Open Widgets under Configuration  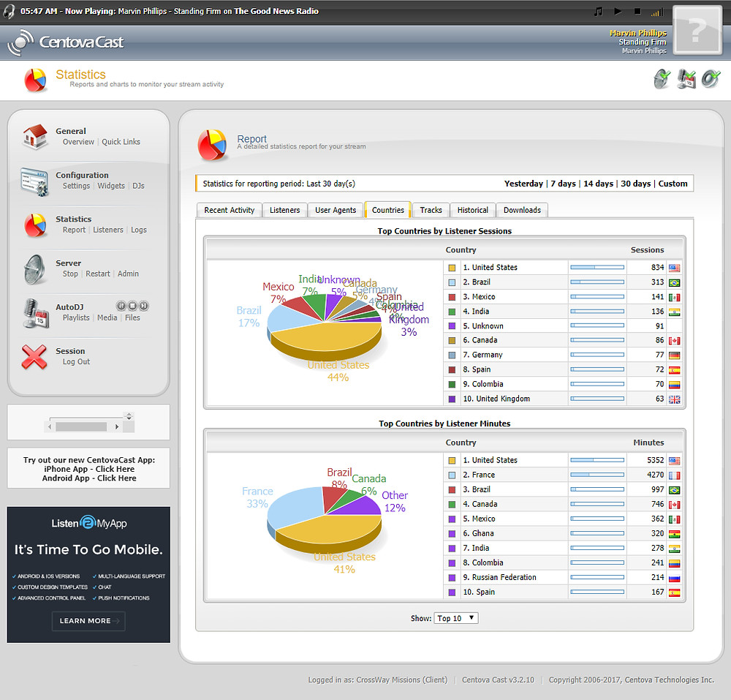(111, 186)
